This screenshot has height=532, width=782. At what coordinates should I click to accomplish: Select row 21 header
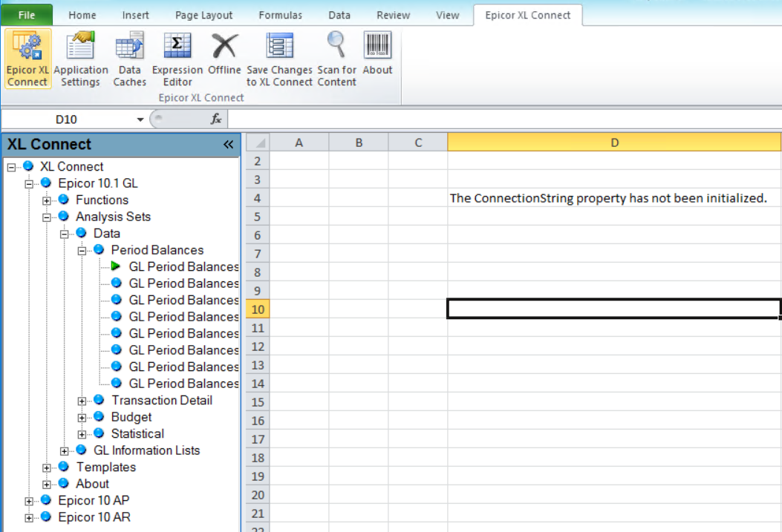258,513
